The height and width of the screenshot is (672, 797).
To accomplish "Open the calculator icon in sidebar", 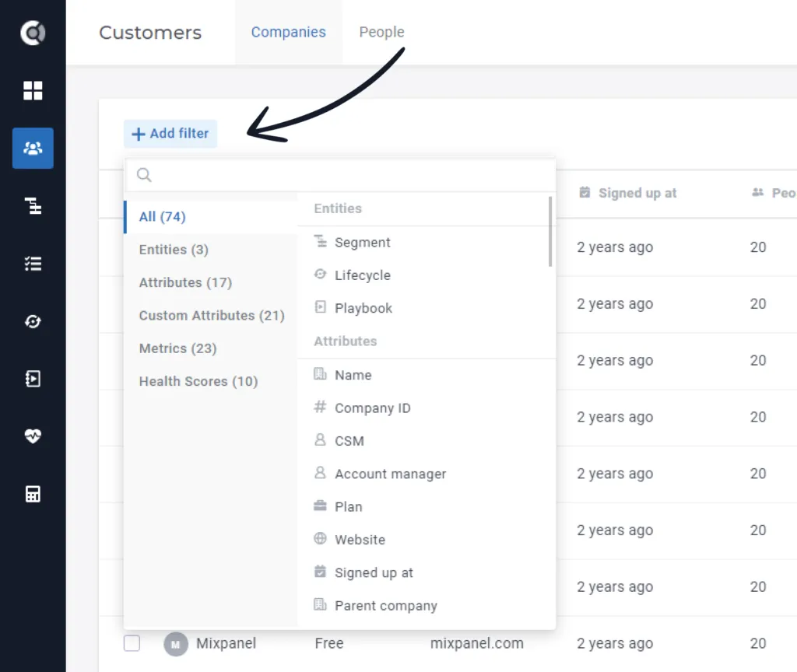I will [33, 494].
